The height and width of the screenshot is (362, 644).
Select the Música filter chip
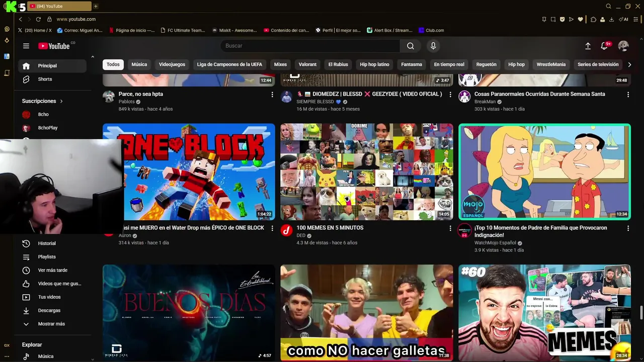coord(139,64)
